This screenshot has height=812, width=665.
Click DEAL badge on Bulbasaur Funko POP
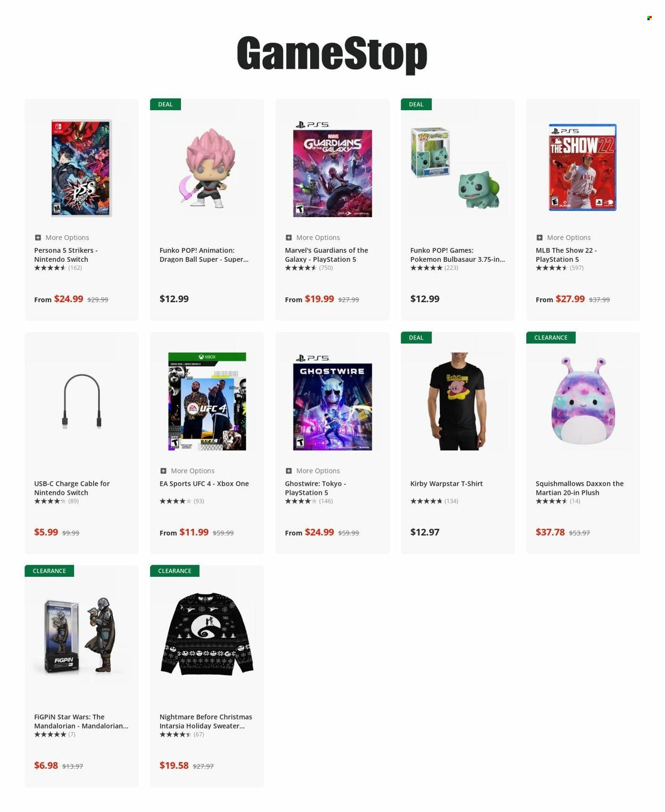(x=416, y=104)
